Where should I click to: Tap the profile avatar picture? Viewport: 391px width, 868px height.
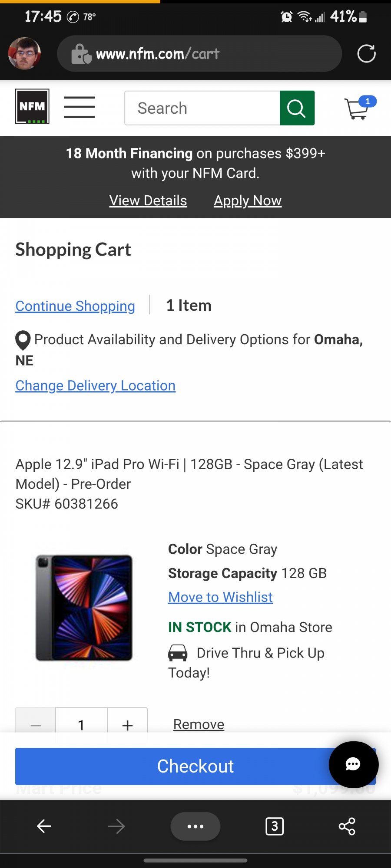coord(25,54)
